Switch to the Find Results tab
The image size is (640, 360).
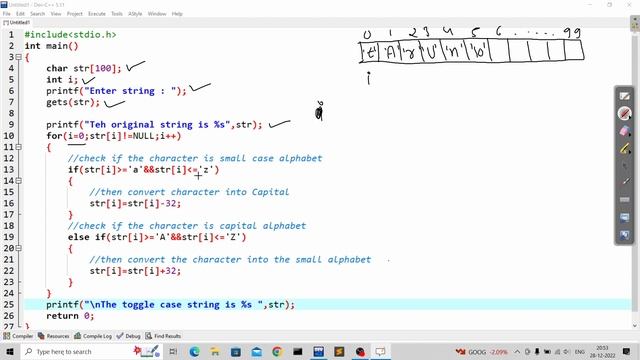(163, 336)
